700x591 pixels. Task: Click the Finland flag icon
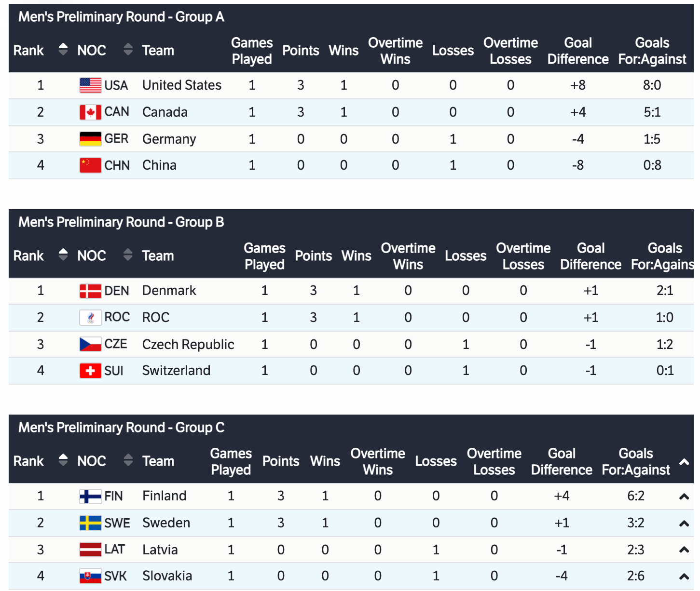pos(90,496)
